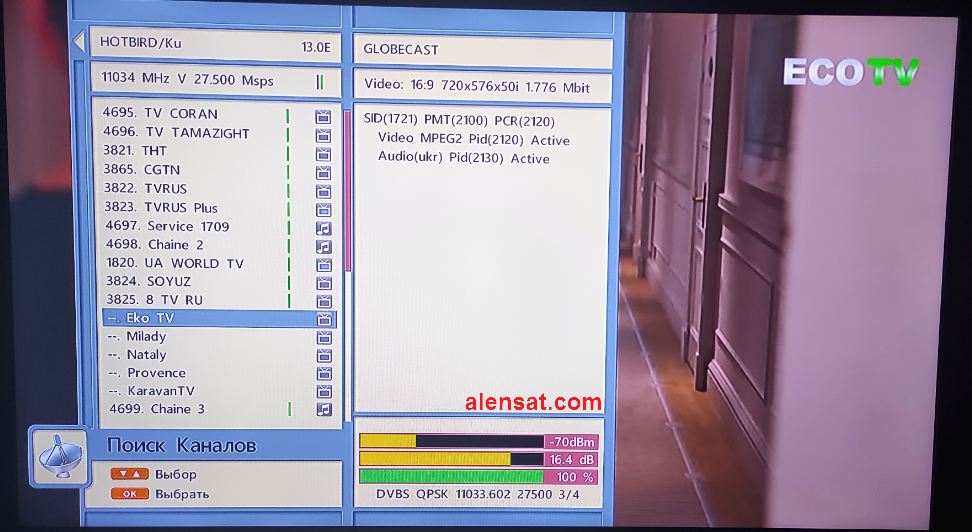Click the TV icon beside Eko TV
The width and height of the screenshot is (972, 532).
pos(323,319)
